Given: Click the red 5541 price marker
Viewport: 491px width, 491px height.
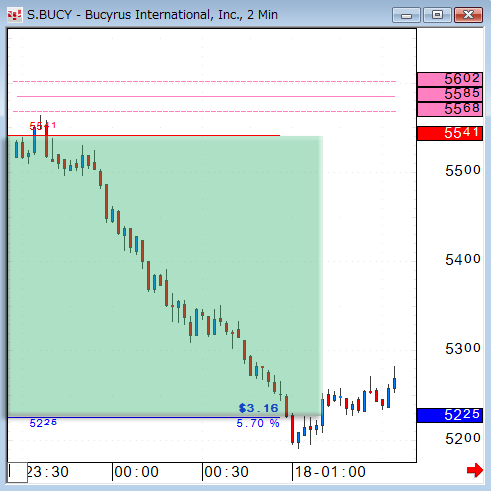Looking at the screenshot, I should point(450,133).
